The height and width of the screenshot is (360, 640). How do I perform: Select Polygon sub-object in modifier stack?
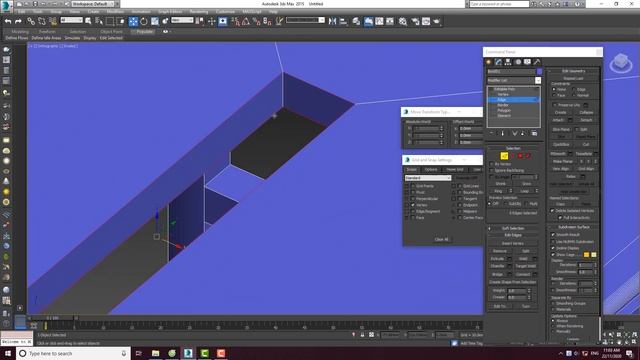coord(504,110)
